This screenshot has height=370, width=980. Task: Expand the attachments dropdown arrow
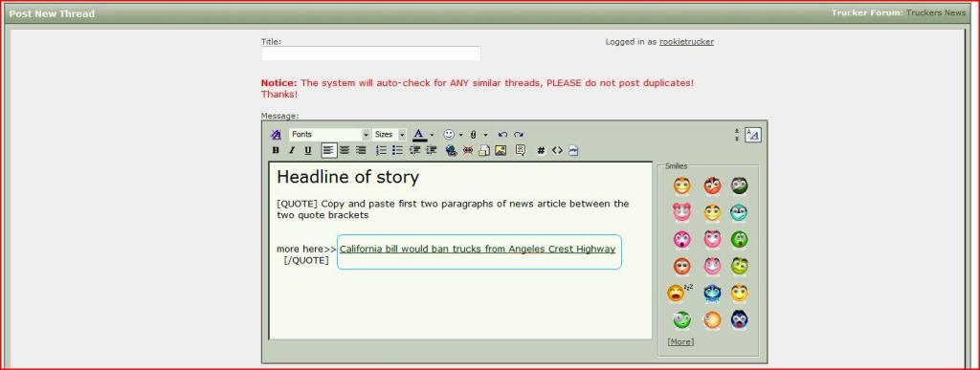pos(485,135)
